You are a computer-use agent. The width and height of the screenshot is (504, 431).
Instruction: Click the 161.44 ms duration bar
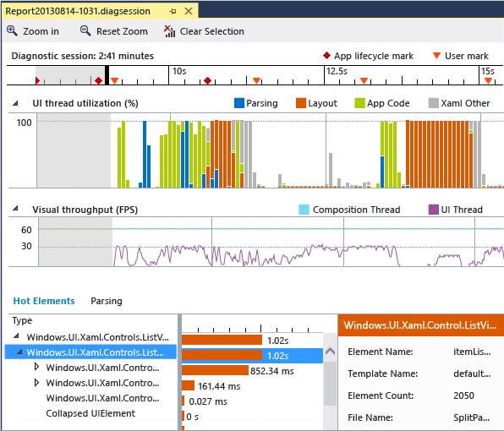coord(188,385)
